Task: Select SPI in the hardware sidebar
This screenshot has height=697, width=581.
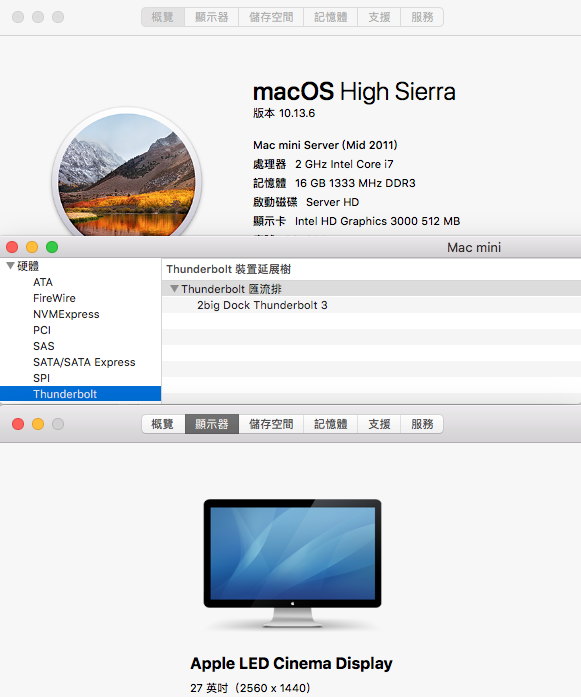Action: [x=41, y=378]
